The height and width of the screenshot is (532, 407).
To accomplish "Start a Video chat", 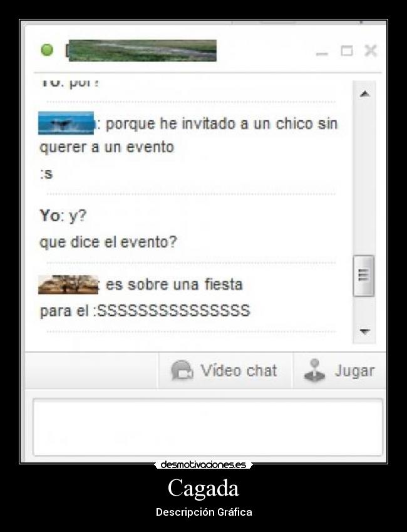I will [x=225, y=370].
